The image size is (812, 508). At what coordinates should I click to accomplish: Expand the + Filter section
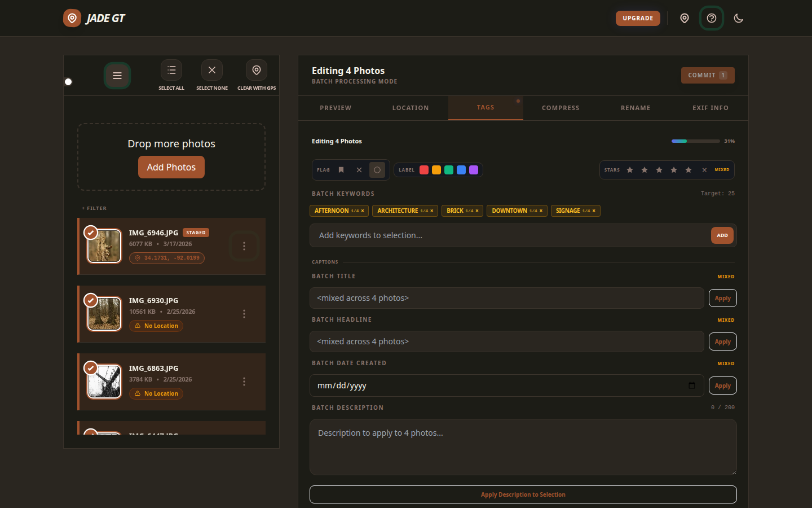pyautogui.click(x=94, y=208)
